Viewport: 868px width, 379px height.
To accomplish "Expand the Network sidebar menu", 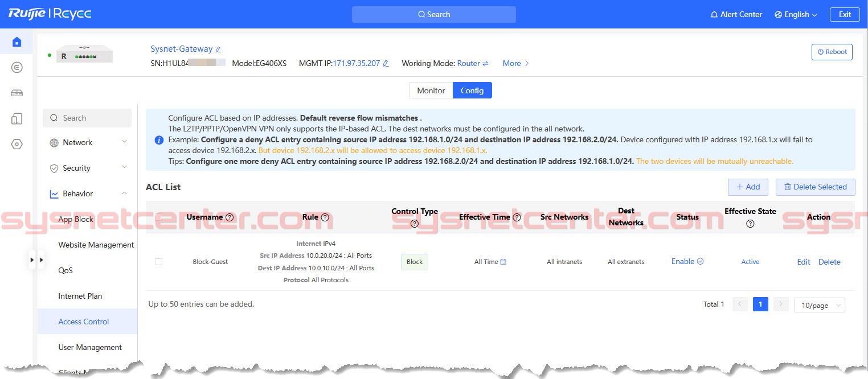I will (x=88, y=142).
